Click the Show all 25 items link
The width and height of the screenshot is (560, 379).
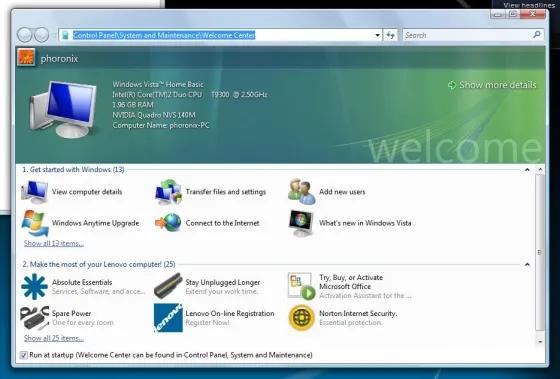54,338
